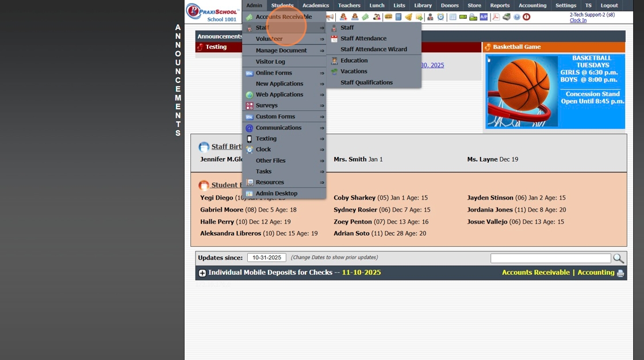Click the family group toolbar icon
644x360 pixels.
tap(377, 17)
